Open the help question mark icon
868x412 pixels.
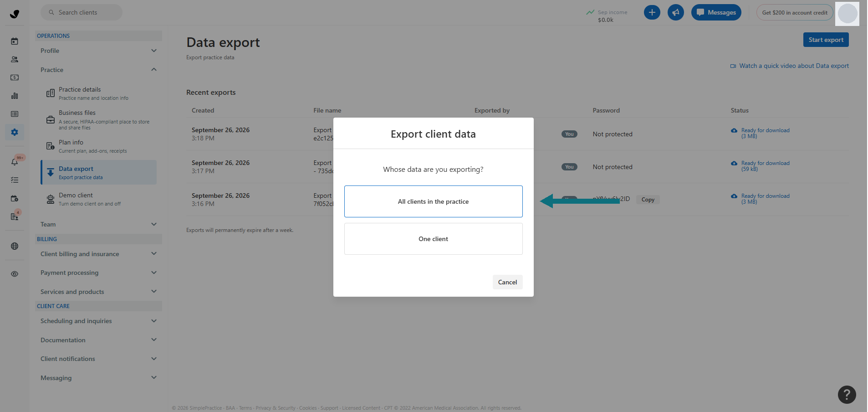tap(847, 395)
